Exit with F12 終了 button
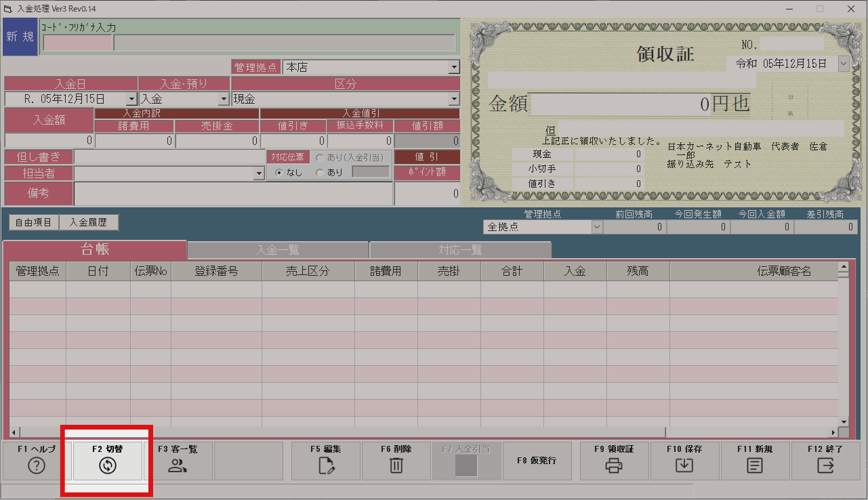The height and width of the screenshot is (500, 868). (x=826, y=461)
